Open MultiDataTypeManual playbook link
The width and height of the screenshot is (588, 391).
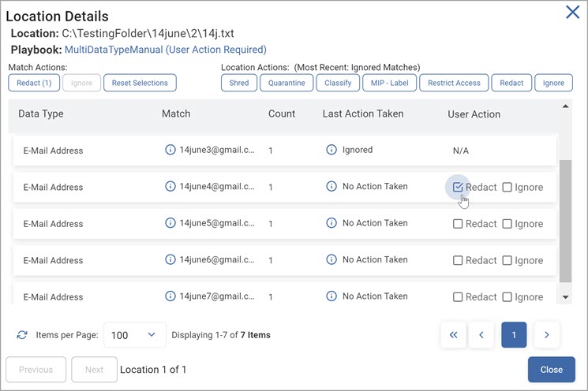click(165, 50)
